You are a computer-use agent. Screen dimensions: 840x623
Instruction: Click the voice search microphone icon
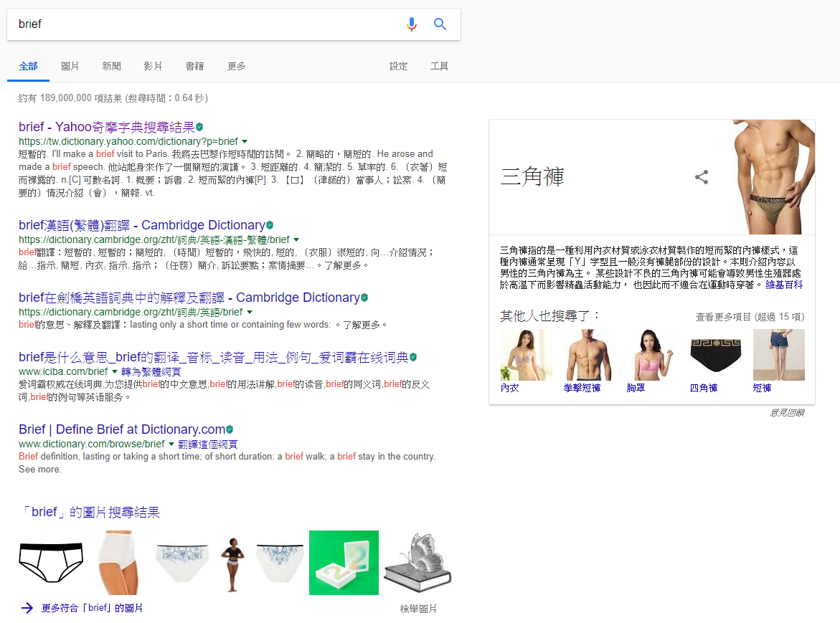[x=411, y=24]
